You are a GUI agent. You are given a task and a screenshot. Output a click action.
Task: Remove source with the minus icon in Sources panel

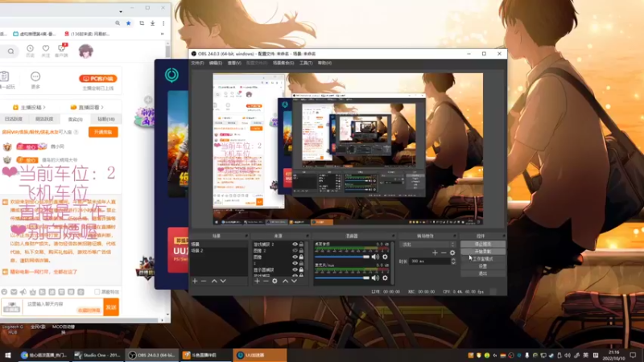tap(266, 281)
